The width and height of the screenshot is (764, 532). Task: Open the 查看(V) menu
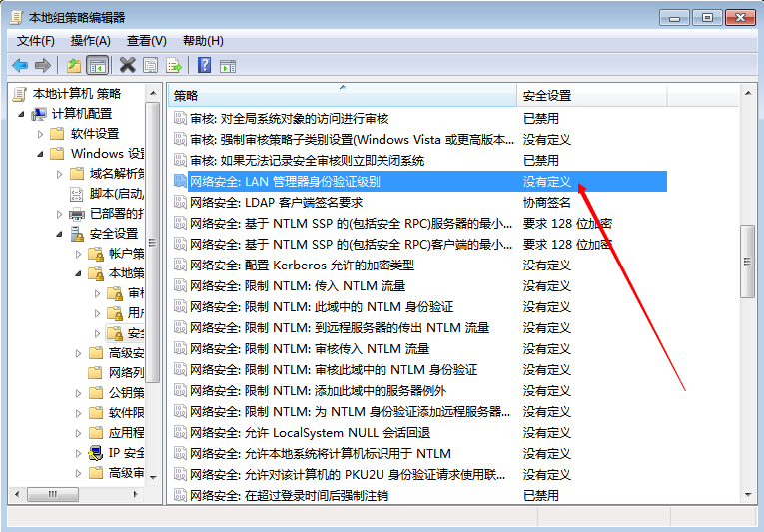tap(146, 41)
